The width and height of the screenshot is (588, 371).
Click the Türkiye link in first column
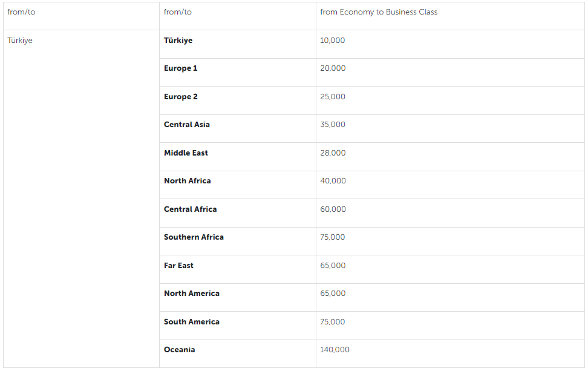pyautogui.click(x=20, y=41)
